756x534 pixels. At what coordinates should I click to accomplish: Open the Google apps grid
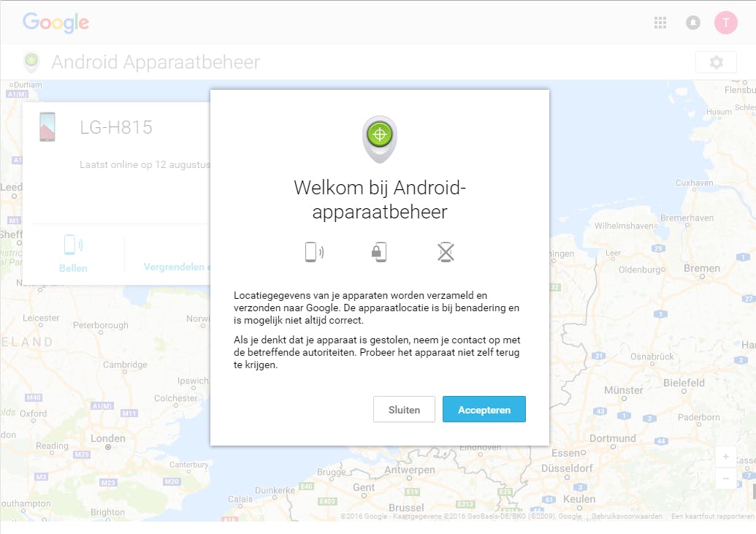(660, 22)
